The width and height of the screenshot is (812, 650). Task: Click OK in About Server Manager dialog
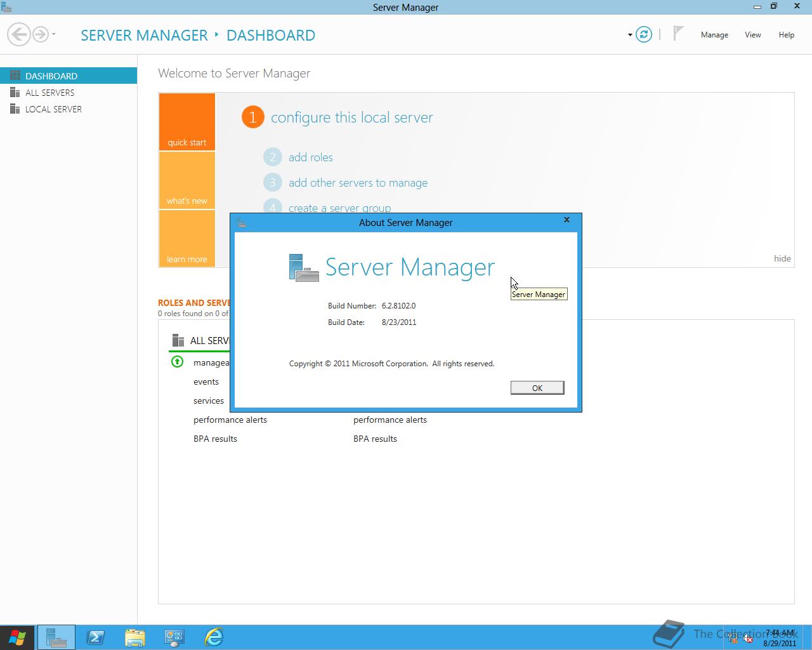[x=537, y=388]
